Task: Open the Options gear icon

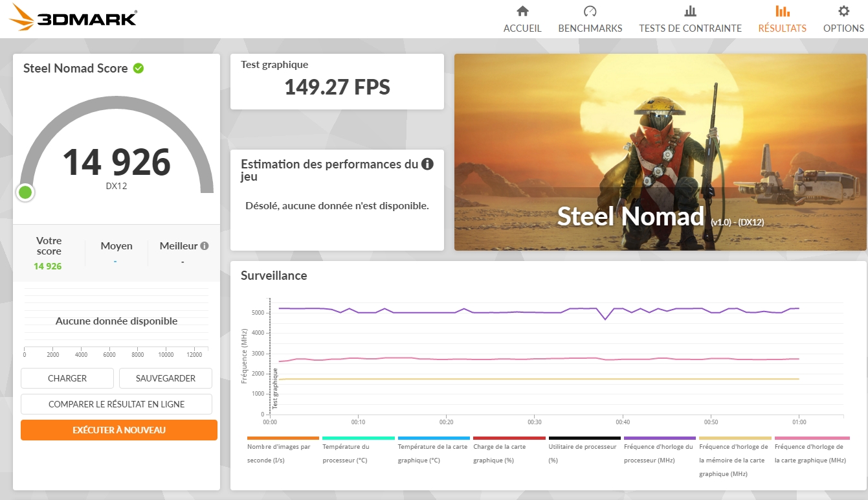Action: point(843,11)
